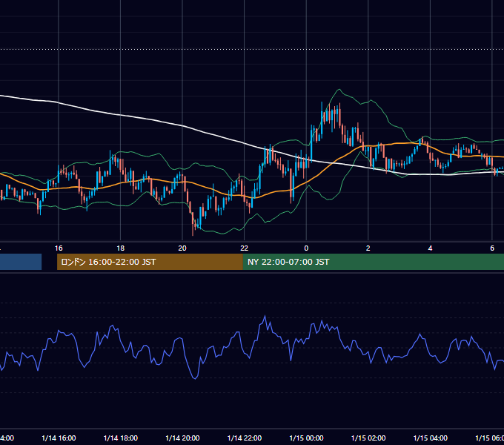Image resolution: width=504 pixels, height=445 pixels.
Task: Click the "1/15 04:00" date label
Action: 430,438
